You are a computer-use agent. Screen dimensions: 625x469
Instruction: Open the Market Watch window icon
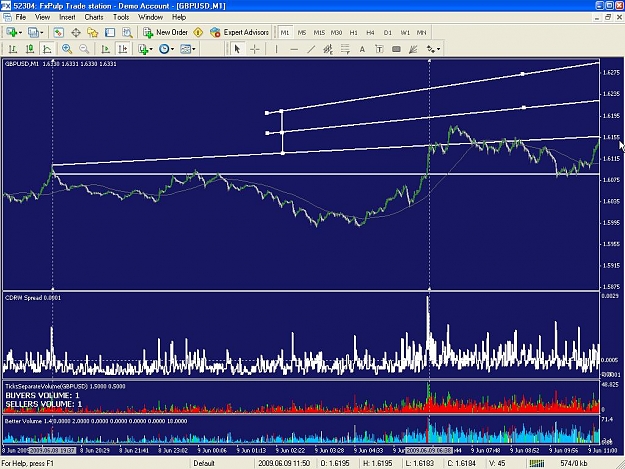click(59, 33)
